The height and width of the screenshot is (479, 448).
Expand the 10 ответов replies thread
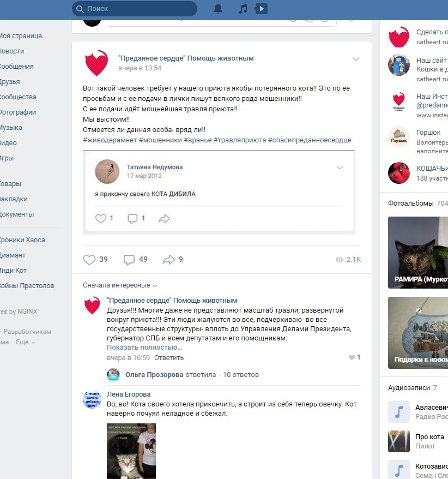[241, 375]
